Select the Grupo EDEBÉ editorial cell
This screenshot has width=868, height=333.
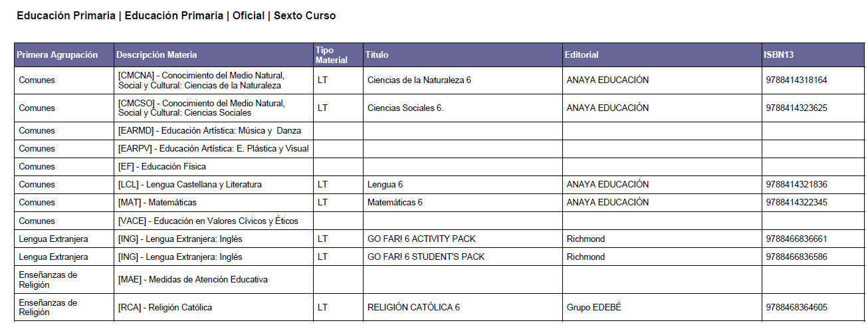click(662, 307)
